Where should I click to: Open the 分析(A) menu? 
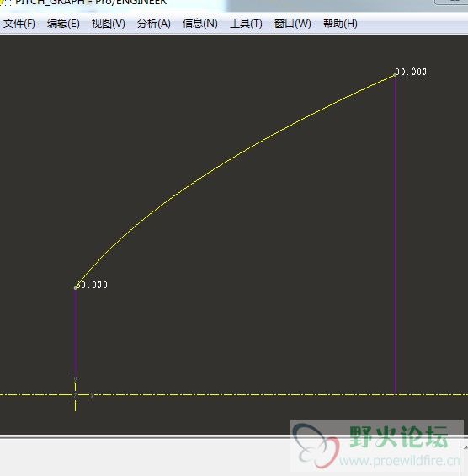click(154, 24)
